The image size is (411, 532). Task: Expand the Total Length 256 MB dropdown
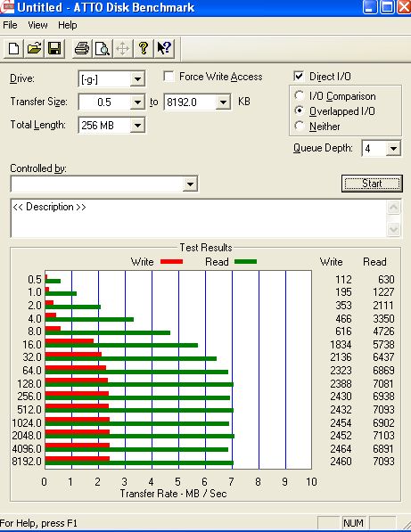point(137,125)
